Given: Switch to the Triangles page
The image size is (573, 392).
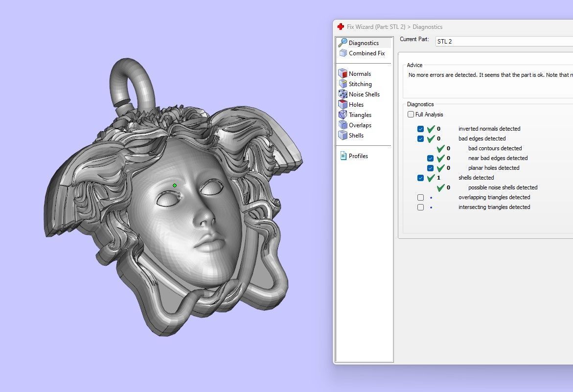Looking at the screenshot, I should pos(360,115).
